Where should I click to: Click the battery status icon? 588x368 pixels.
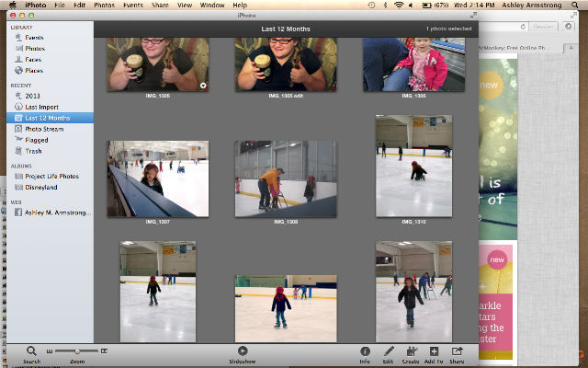(426, 6)
